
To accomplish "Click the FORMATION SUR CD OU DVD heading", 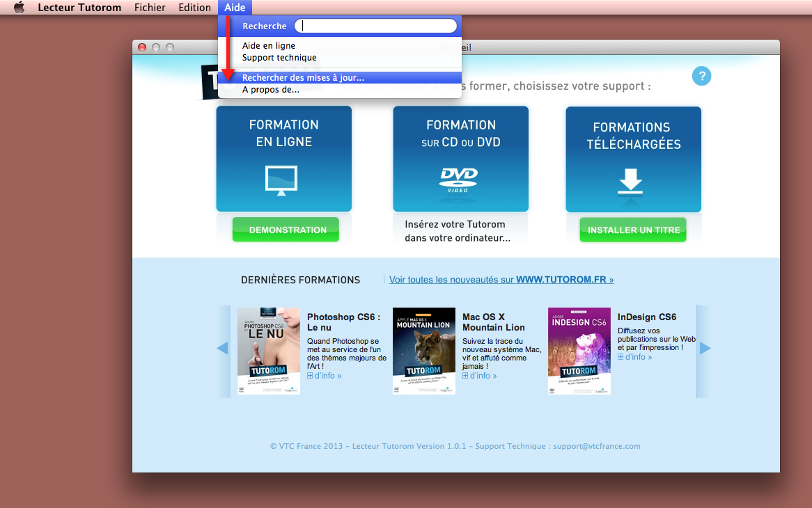I will [461, 134].
